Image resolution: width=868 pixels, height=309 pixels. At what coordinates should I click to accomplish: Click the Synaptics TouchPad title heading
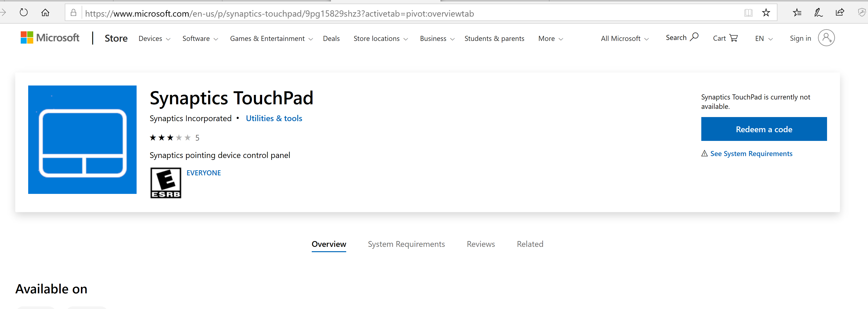tap(232, 98)
